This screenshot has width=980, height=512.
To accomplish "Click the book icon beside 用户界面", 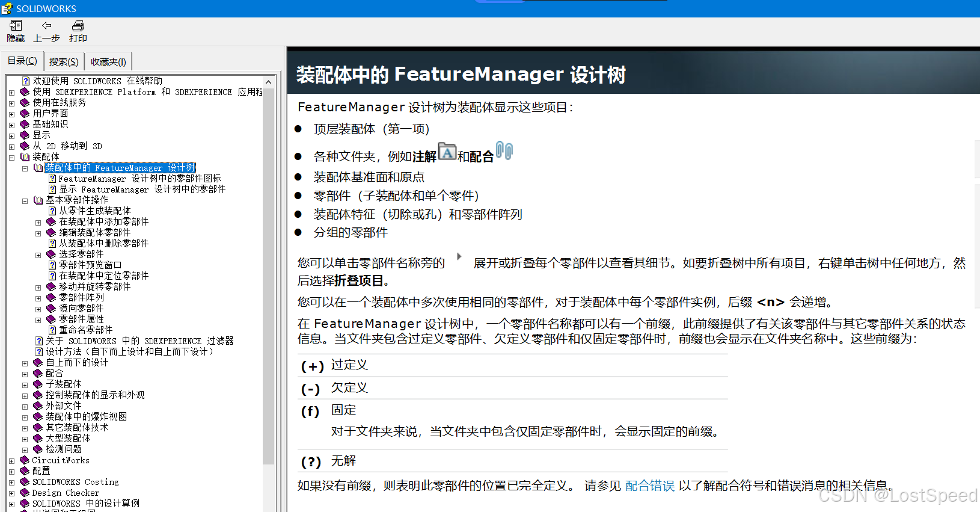I will pyautogui.click(x=25, y=113).
